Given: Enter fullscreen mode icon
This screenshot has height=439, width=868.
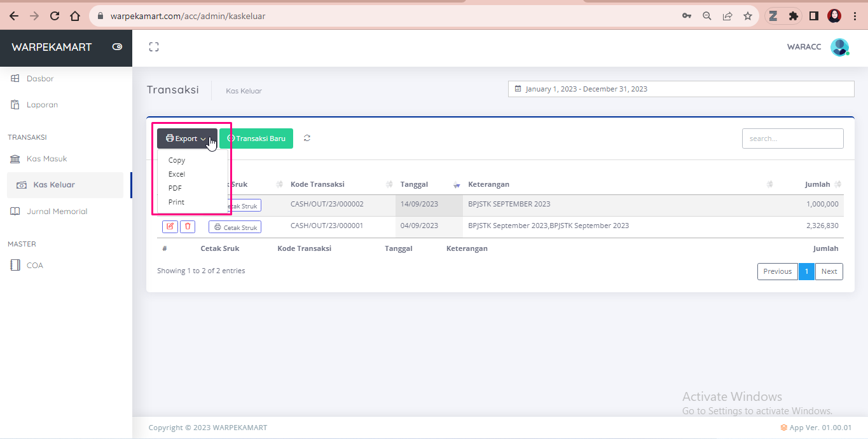Looking at the screenshot, I should pyautogui.click(x=153, y=46).
